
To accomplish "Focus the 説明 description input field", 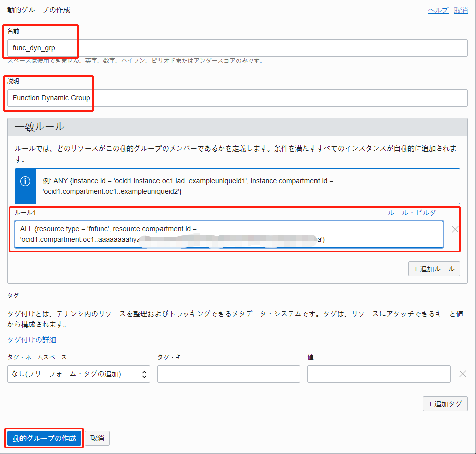I will point(237,98).
